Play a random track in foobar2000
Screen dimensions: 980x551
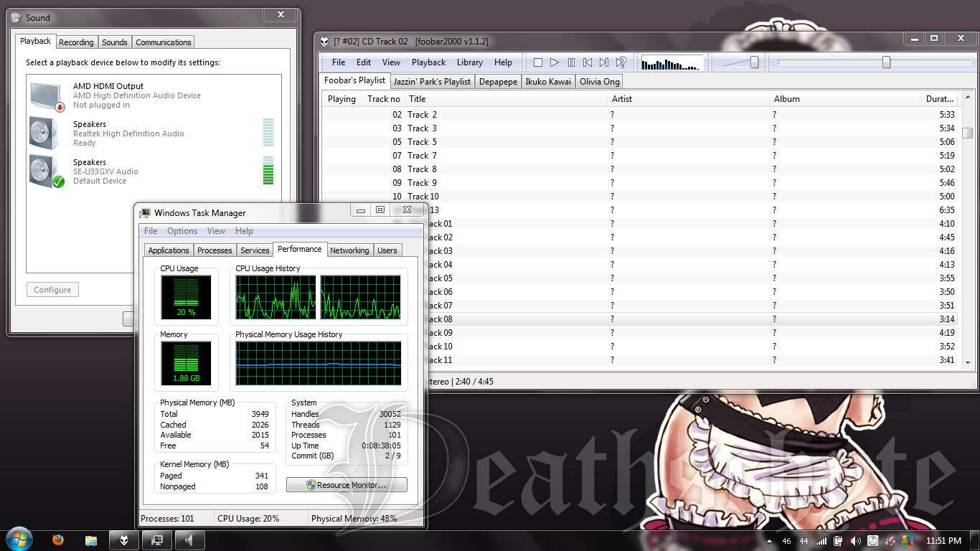click(621, 63)
